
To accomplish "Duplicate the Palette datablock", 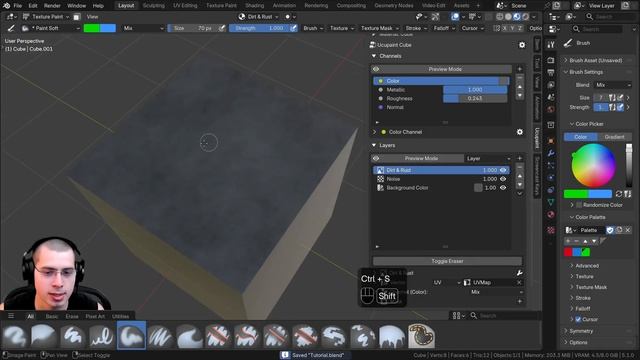I will point(619,230).
